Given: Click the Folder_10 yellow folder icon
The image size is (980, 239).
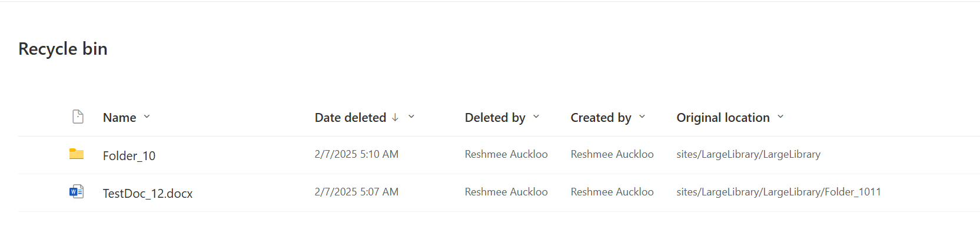Looking at the screenshot, I should click(x=77, y=154).
